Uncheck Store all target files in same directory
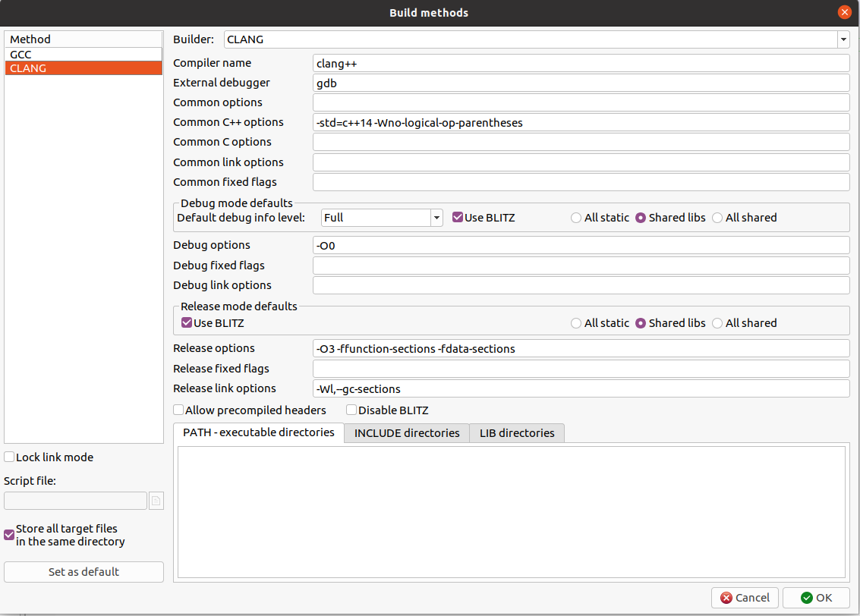 point(10,535)
